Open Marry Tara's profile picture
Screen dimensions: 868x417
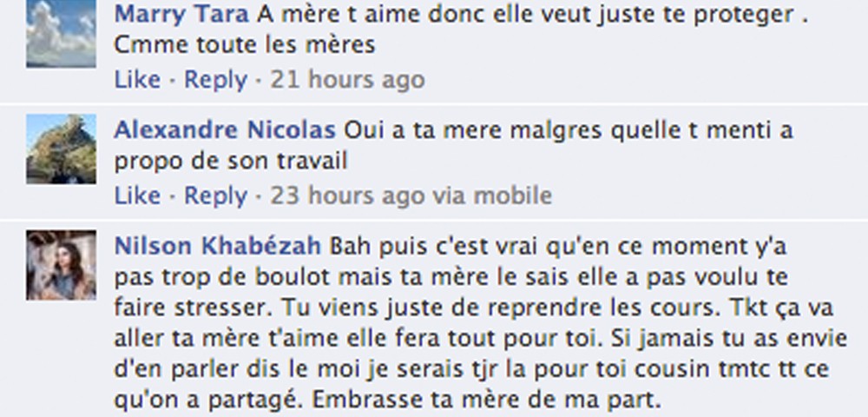[61, 33]
